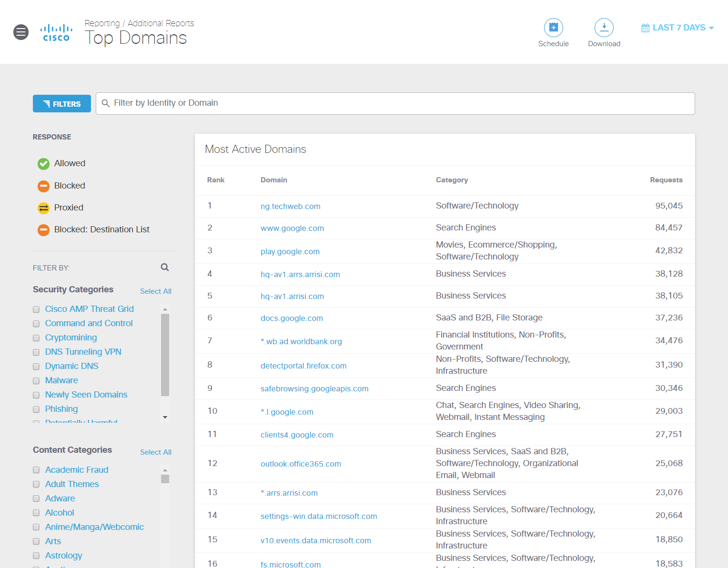Open the www.google.com domain link

tap(292, 228)
